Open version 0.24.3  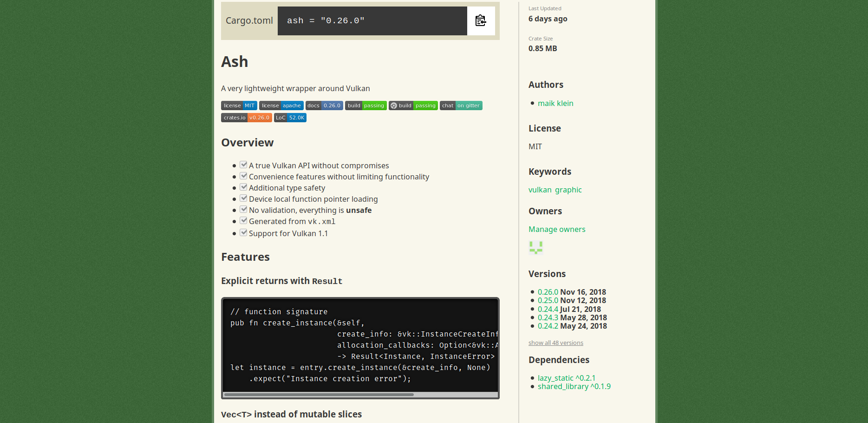[548, 317]
